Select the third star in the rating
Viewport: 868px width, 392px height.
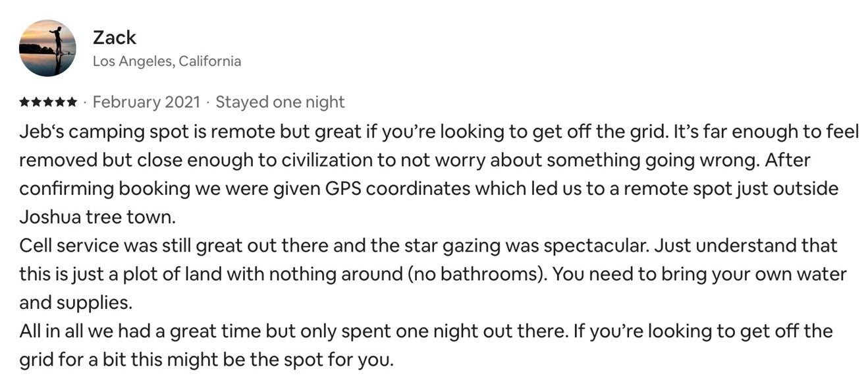(x=48, y=102)
